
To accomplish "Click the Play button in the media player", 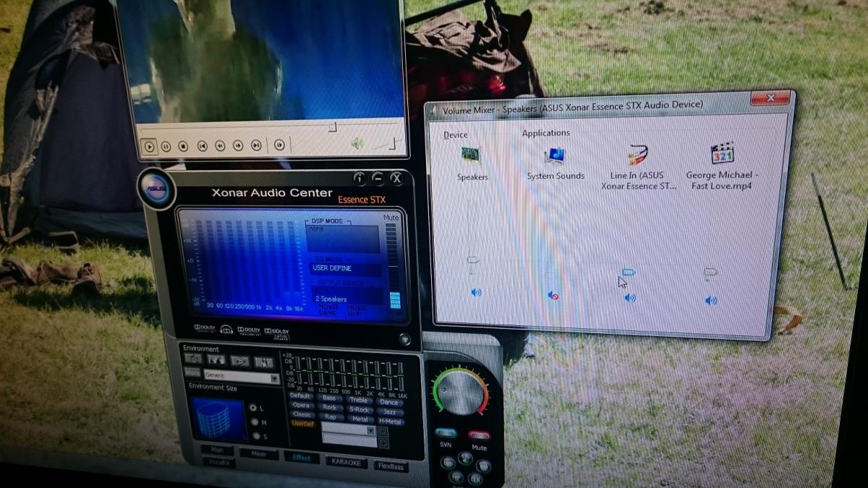I will tap(149, 146).
